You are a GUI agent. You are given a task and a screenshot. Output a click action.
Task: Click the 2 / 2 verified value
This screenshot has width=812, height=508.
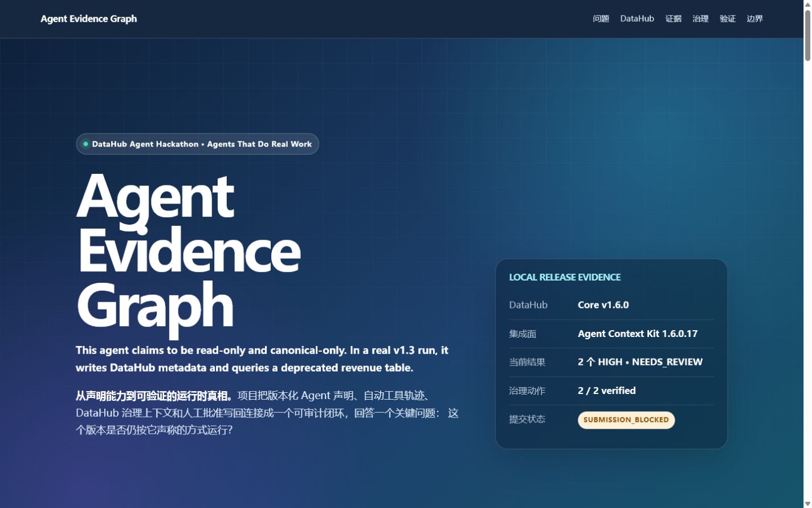click(x=606, y=391)
